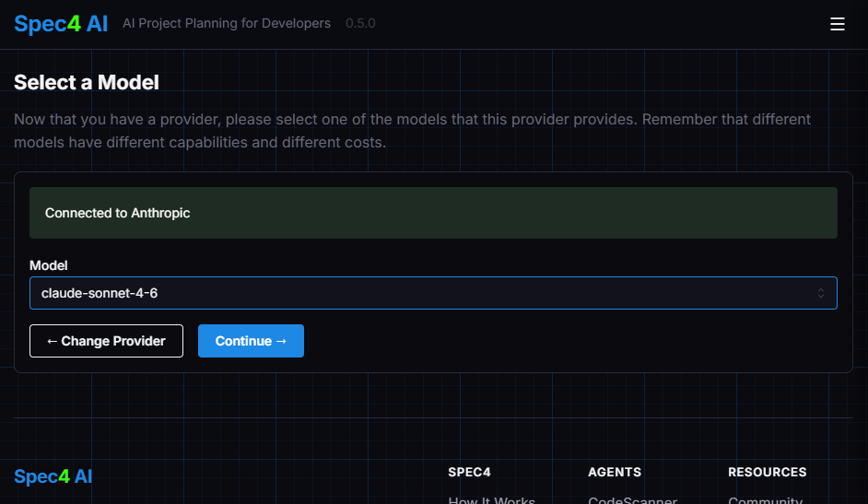
Task: Click the 'AI Project Planning for Developers' tagline
Action: [227, 23]
